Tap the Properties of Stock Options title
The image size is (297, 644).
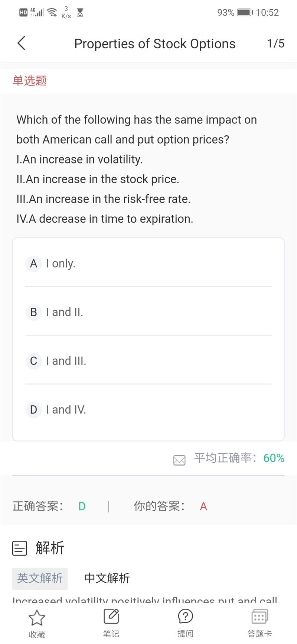[x=155, y=44]
